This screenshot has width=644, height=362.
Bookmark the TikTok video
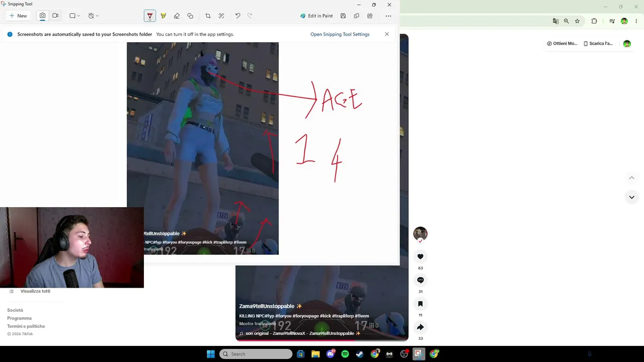421,304
